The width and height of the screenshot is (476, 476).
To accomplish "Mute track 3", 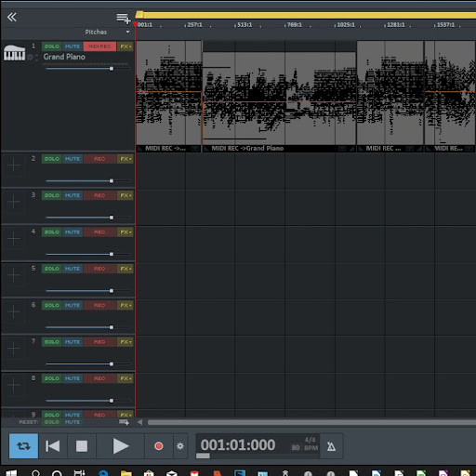I will pos(73,195).
